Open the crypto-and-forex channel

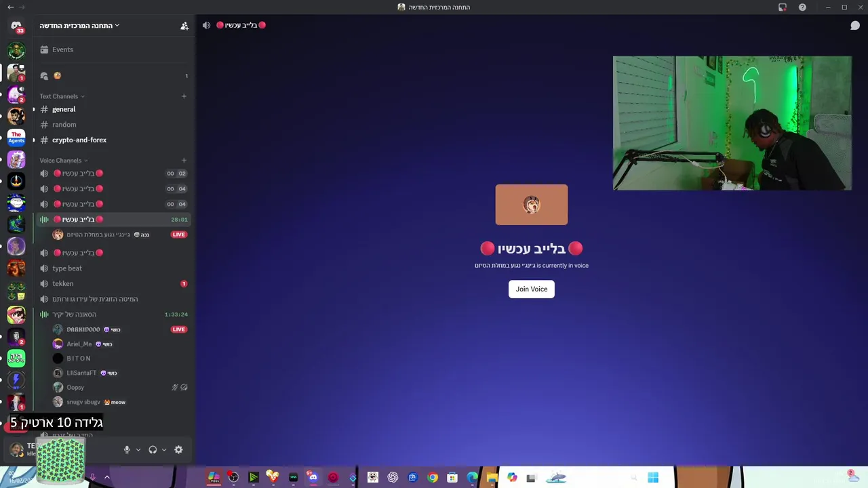pos(113,140)
